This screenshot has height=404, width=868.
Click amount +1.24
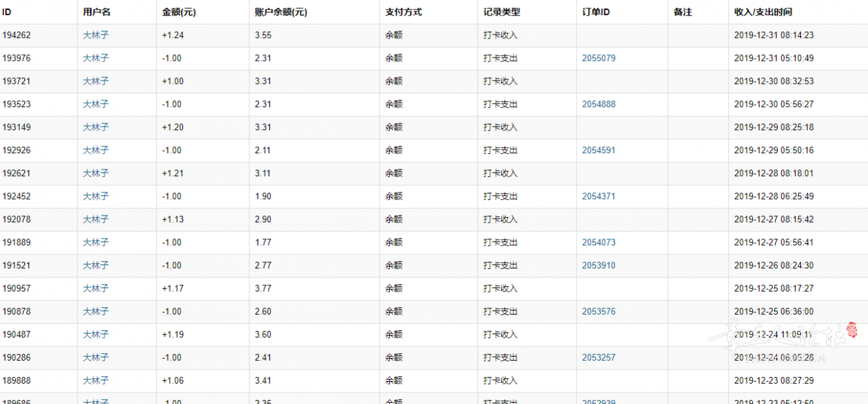173,35
